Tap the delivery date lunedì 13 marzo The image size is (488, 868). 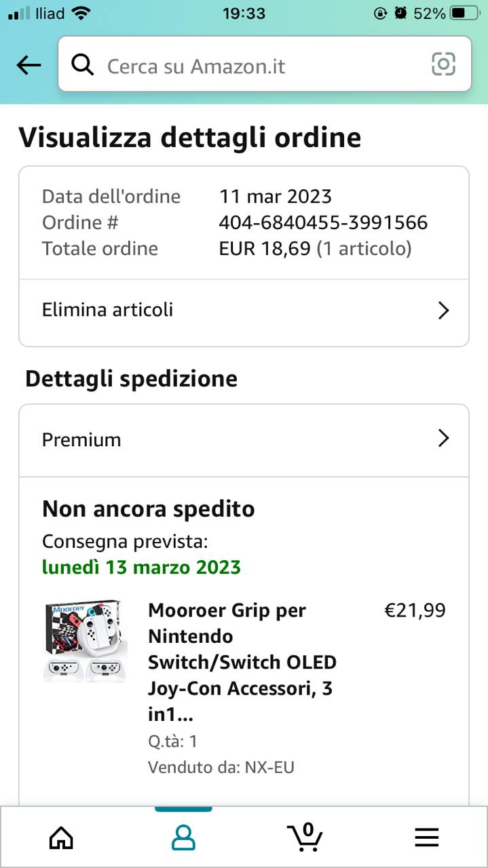pos(141,567)
